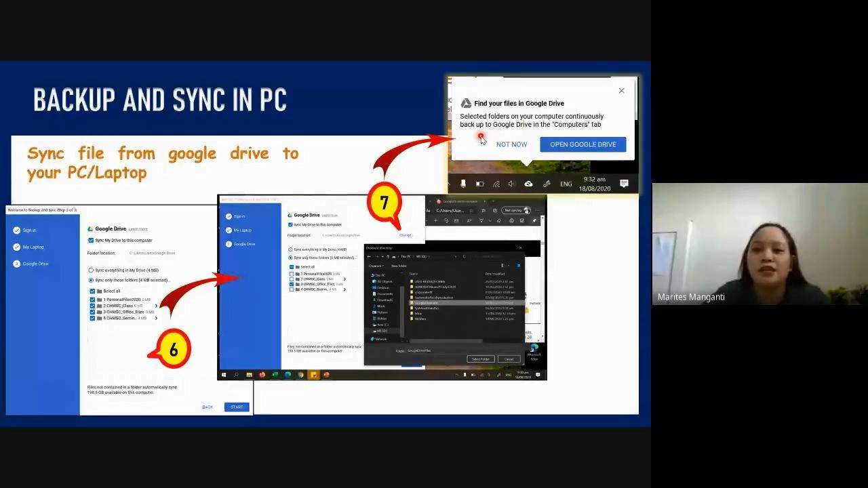This screenshot has width=868, height=488.
Task: Select Sync everything radio in middle window
Action: pos(290,250)
